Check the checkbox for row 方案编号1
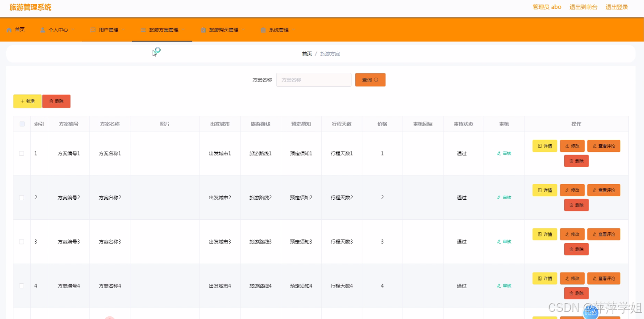The height and width of the screenshot is (319, 644). point(21,153)
